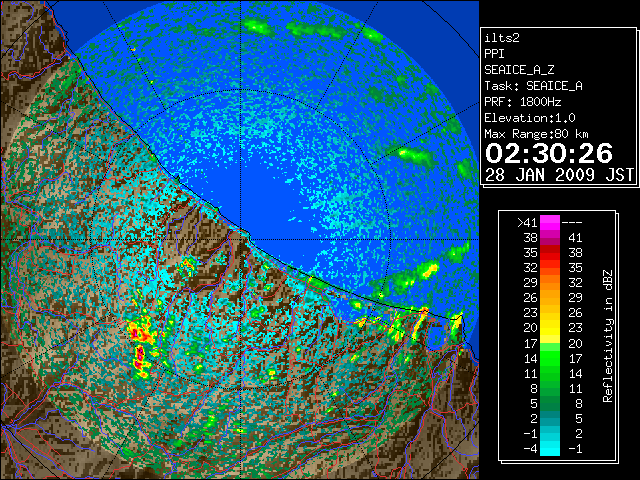This screenshot has height=480, width=640.
Task: Pick the yellow legend band at 23
Action: 550,313
